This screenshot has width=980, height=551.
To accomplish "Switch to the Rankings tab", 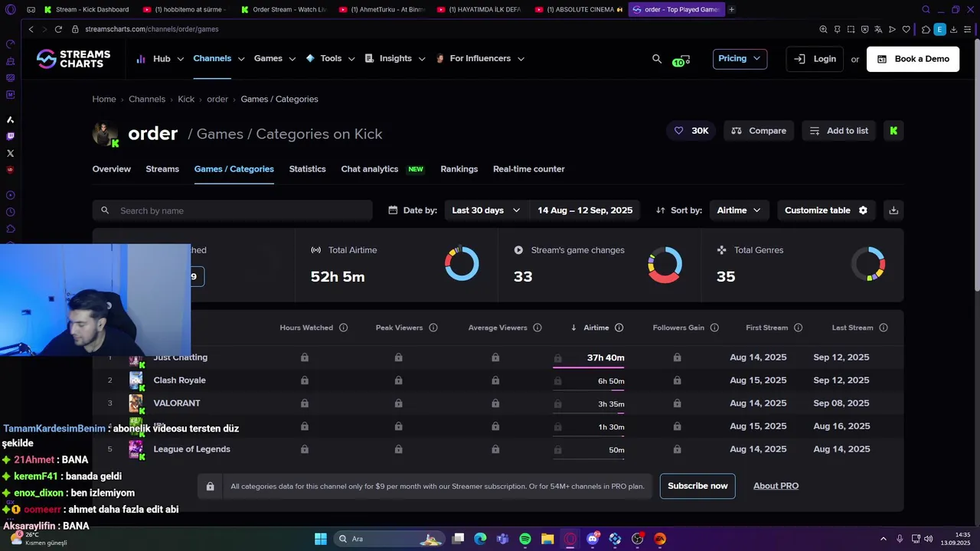I will point(459,169).
